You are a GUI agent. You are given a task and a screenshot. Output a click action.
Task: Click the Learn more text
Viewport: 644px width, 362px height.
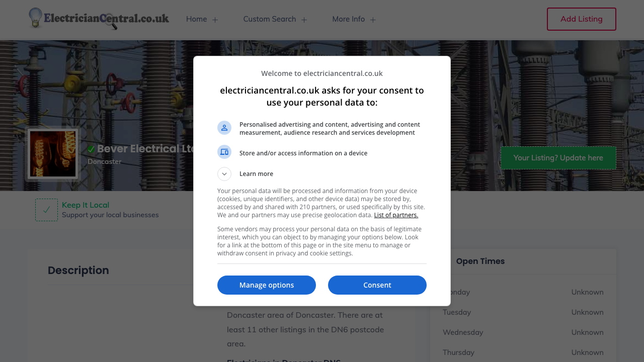[x=256, y=174]
